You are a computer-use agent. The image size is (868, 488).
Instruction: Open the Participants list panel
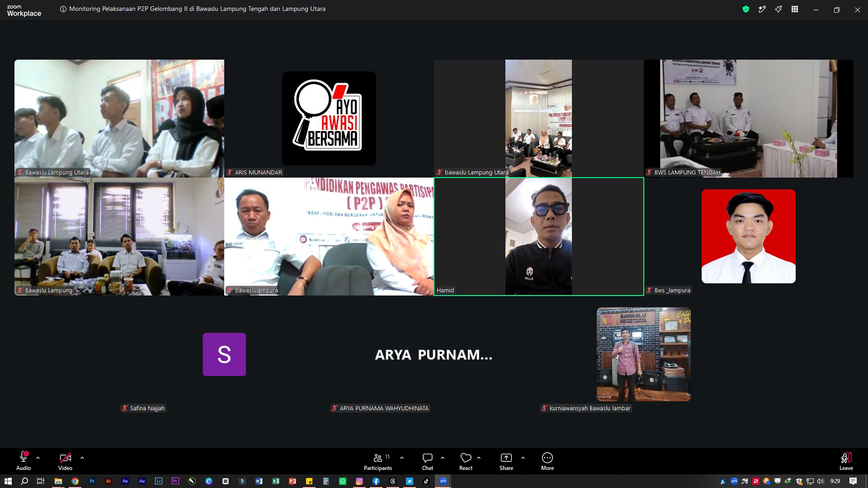pyautogui.click(x=378, y=461)
